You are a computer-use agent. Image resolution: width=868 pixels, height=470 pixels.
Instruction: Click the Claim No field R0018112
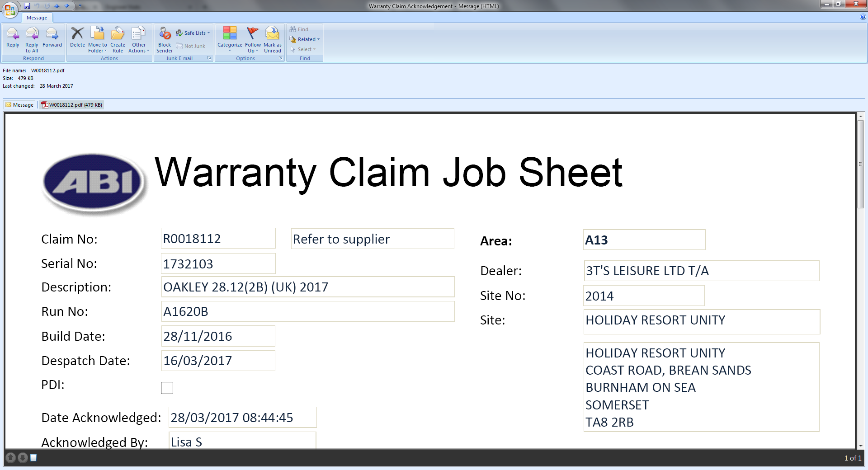click(218, 238)
